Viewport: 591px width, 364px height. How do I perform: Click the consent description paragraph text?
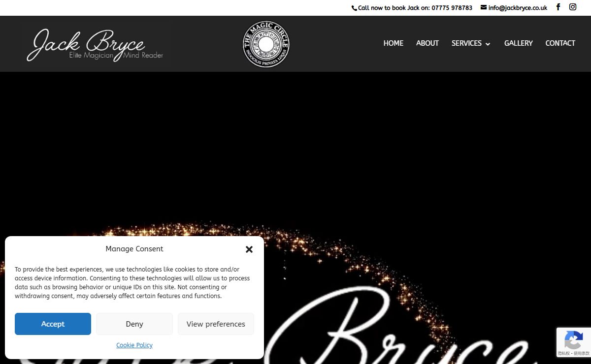132,283
